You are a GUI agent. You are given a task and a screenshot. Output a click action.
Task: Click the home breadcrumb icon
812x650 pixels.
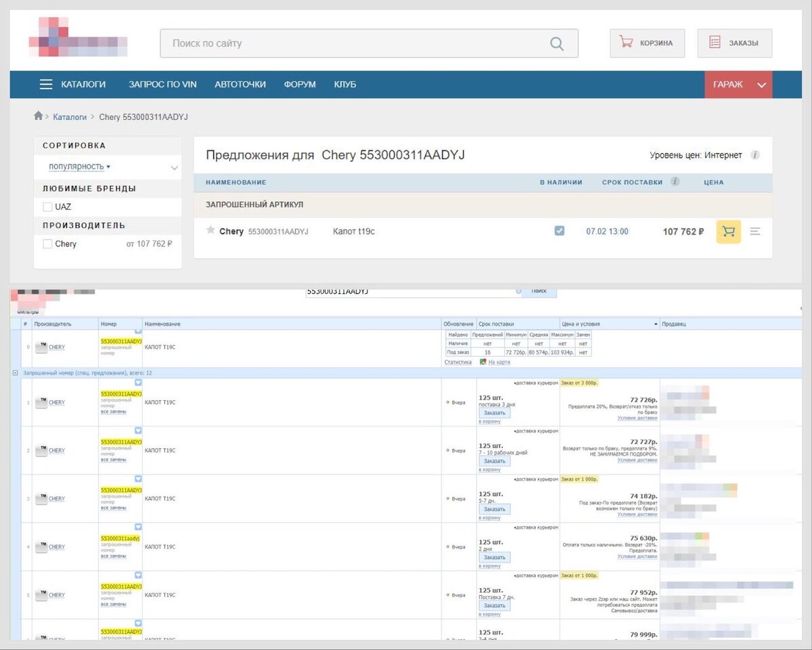click(39, 116)
